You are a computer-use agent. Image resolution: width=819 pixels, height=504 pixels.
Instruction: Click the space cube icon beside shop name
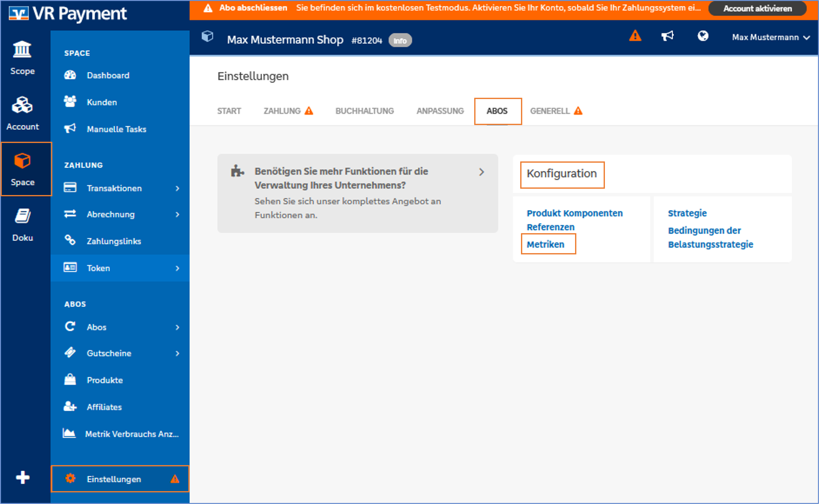pyautogui.click(x=208, y=36)
